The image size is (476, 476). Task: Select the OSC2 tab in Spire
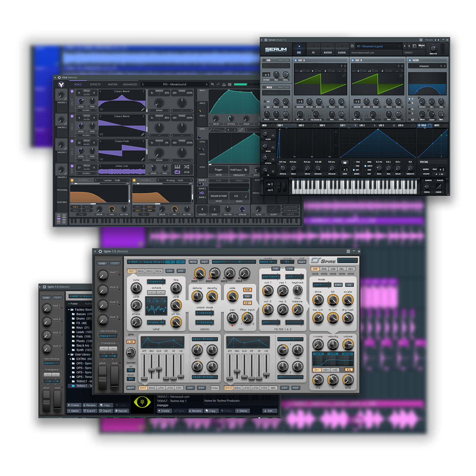[140, 271]
